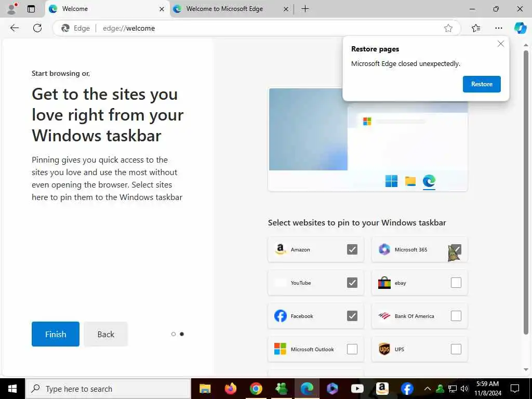
Task: Open the Favorites list icon
Action: pos(476,28)
